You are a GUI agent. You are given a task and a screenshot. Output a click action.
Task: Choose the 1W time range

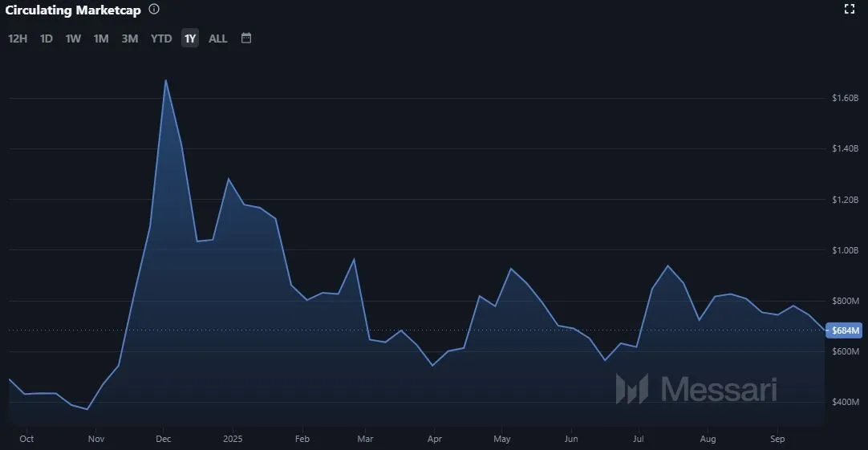tap(73, 39)
